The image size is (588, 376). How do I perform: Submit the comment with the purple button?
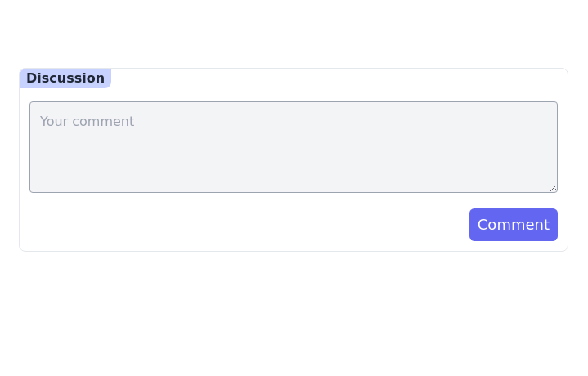513,225
